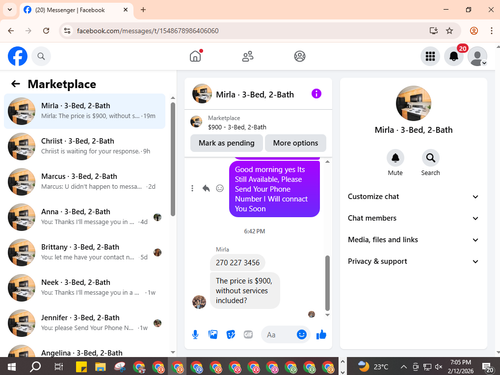Open Windows taskbar search
500x375 pixels.
35,367
